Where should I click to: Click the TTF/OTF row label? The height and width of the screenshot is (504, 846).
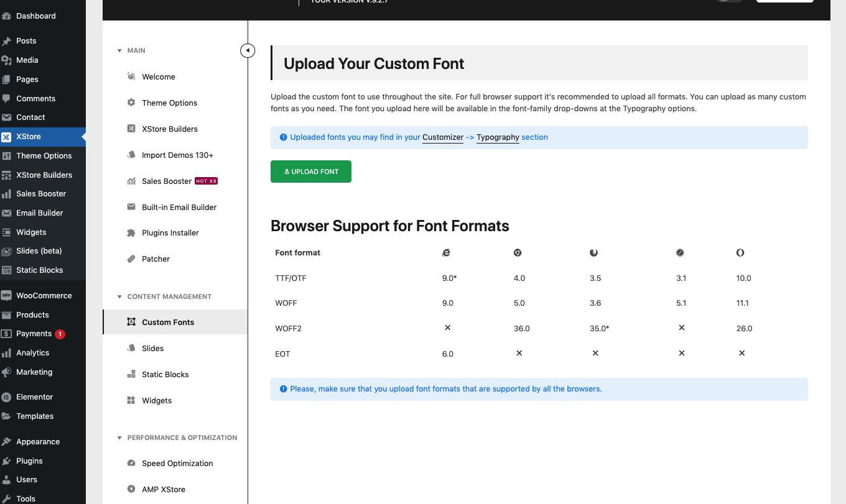291,278
